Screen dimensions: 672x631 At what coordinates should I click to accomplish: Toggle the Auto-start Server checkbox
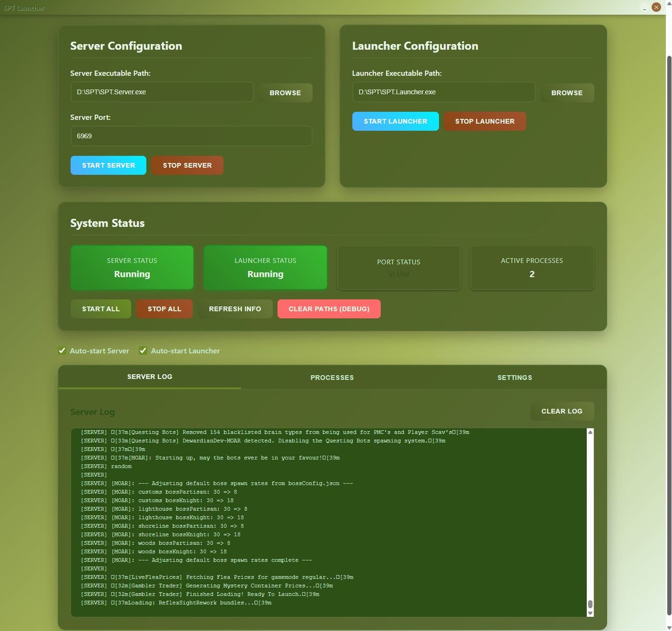pyautogui.click(x=62, y=351)
